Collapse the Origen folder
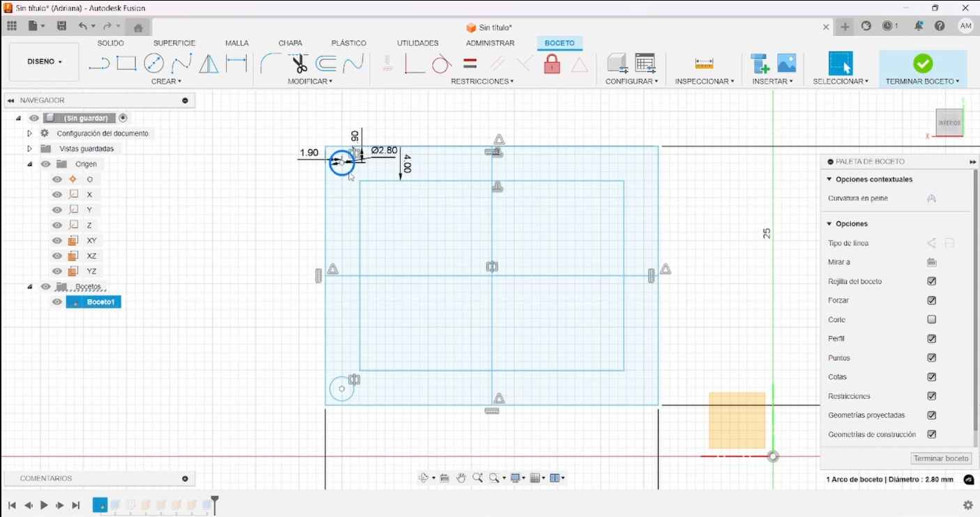The height and width of the screenshot is (517, 980). (29, 164)
